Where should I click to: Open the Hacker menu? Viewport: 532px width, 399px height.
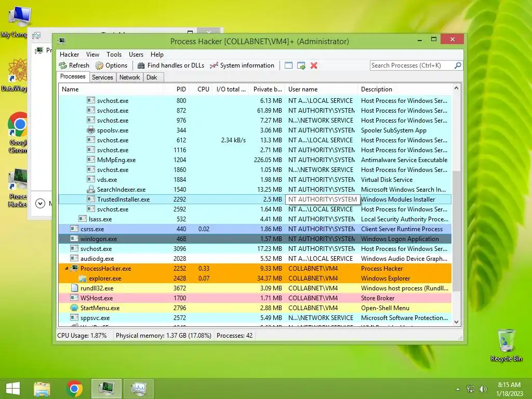69,54
